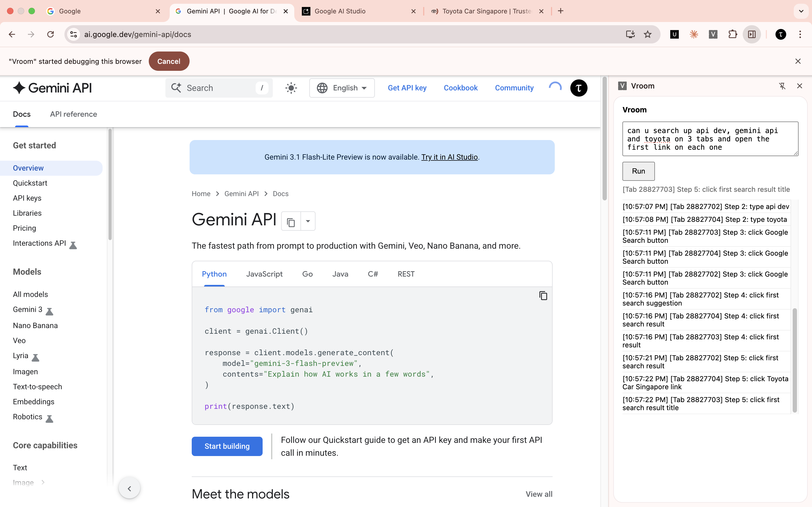Click the docs search icon

point(176,88)
